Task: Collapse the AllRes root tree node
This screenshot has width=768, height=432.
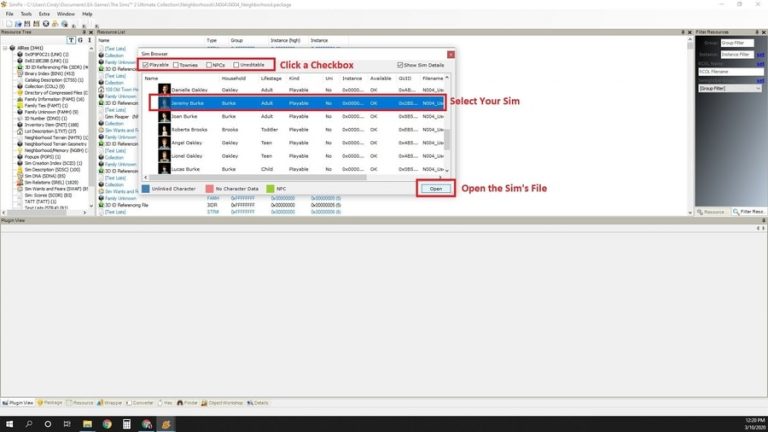Action: pos(6,47)
